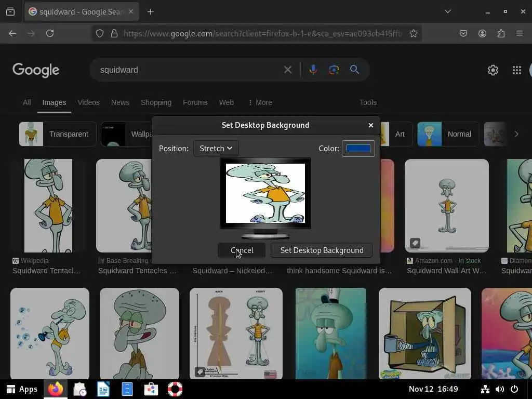Switch to the Web tab
The image size is (532, 399).
(227, 102)
